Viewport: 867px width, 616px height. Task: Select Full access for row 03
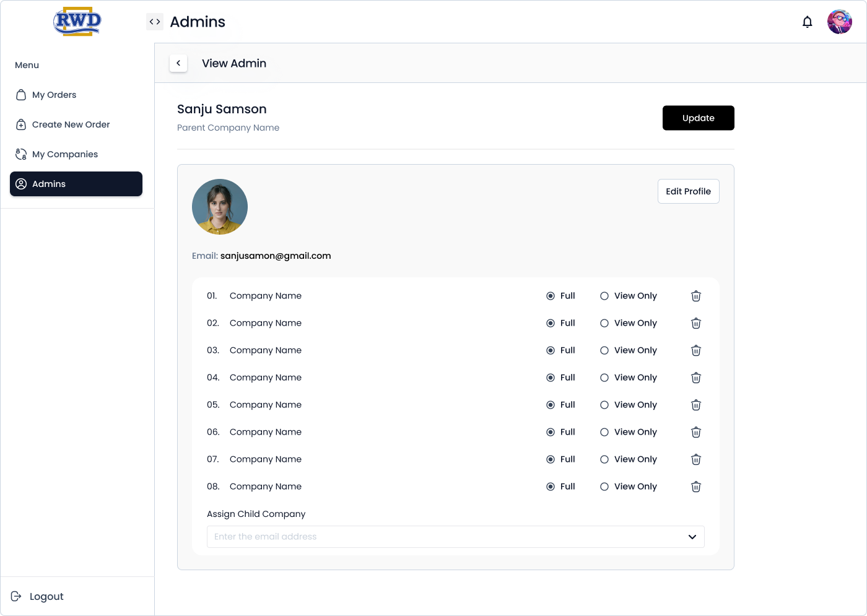pyautogui.click(x=551, y=350)
